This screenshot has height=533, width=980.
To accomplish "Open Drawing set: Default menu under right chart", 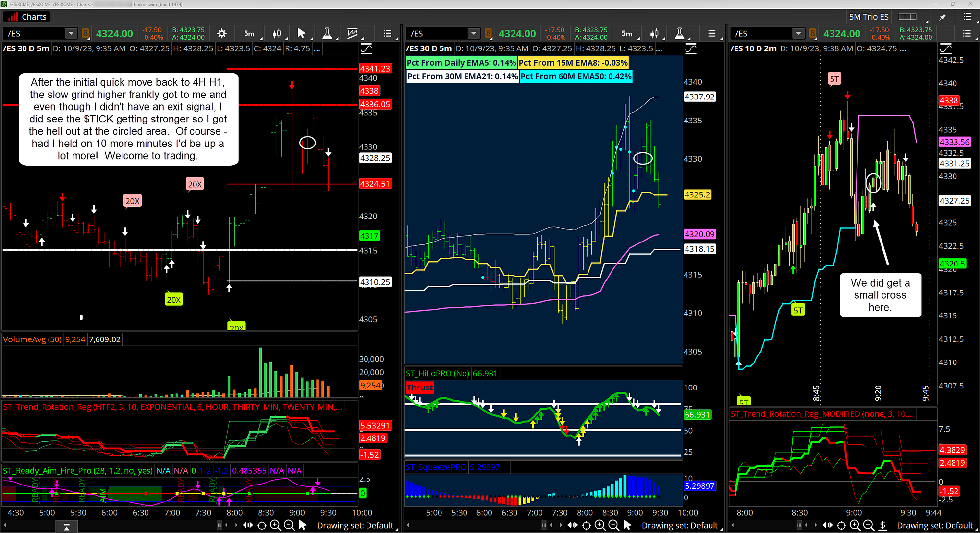I will [935, 525].
